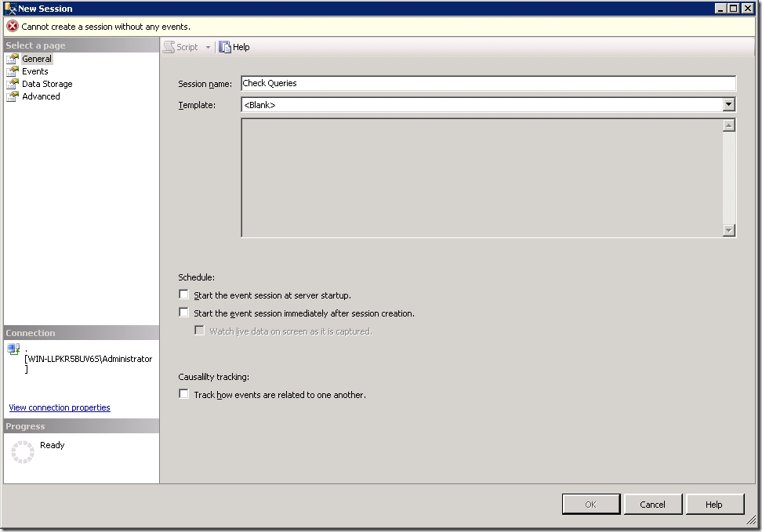
Task: Click the Advanced page icon
Action: [13, 96]
